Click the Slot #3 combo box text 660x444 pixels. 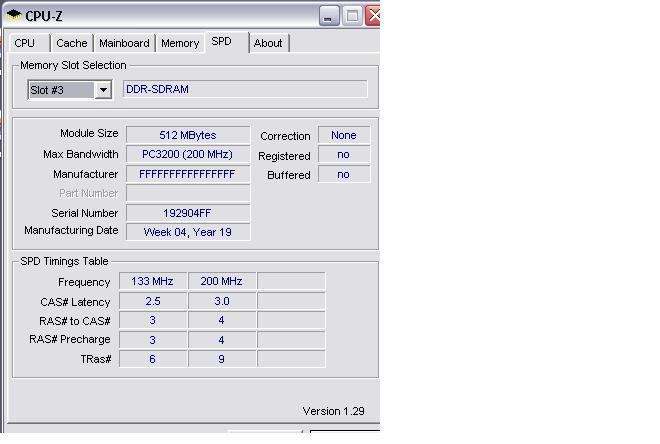61,90
